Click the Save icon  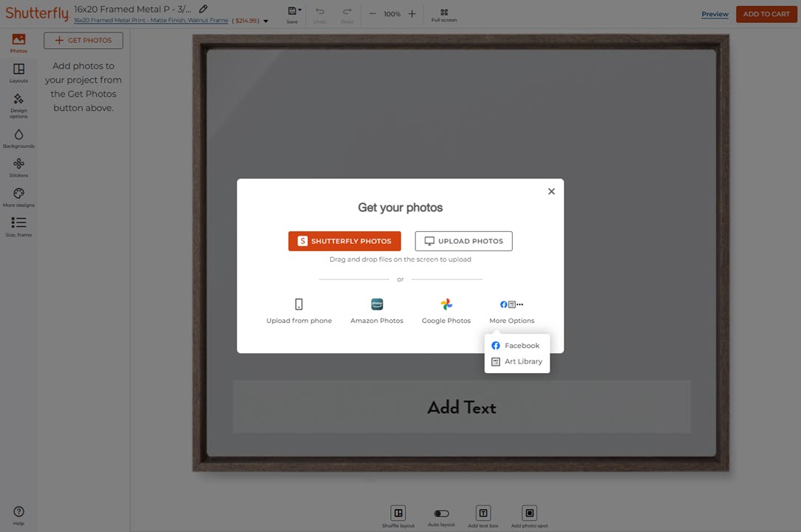tap(293, 14)
